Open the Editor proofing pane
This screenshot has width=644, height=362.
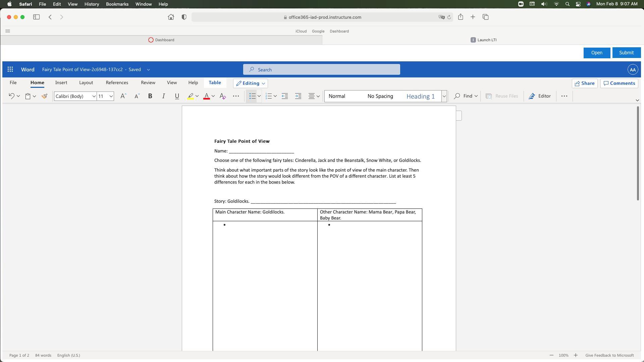(x=540, y=96)
